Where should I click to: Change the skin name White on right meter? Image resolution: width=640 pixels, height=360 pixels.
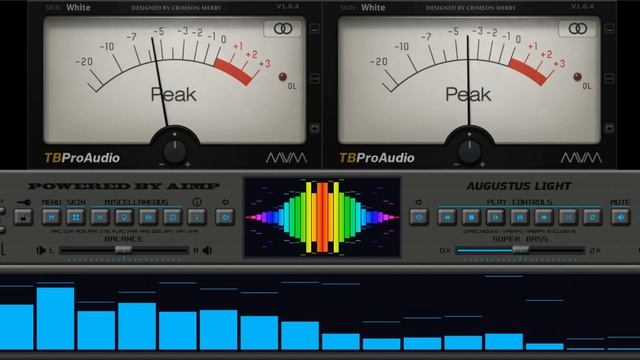point(373,7)
